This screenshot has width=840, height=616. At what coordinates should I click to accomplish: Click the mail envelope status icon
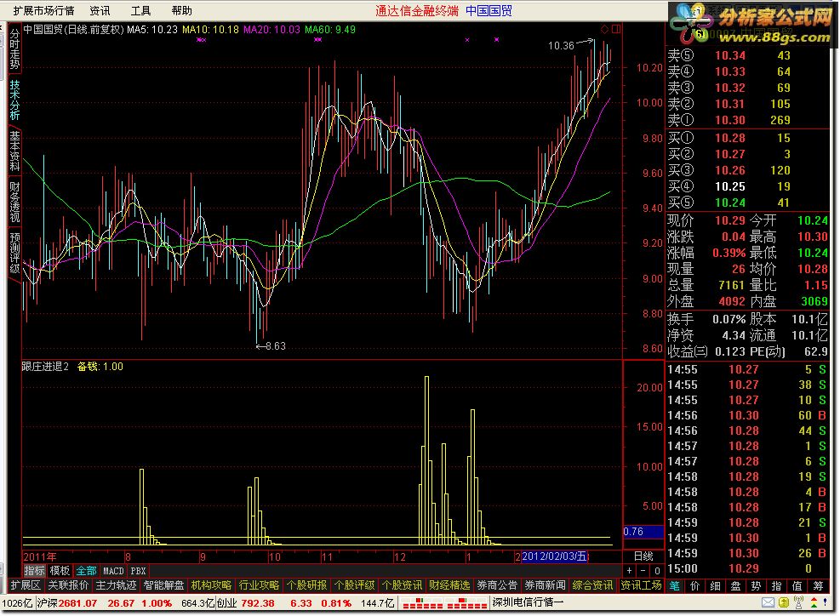pyautogui.click(x=768, y=603)
